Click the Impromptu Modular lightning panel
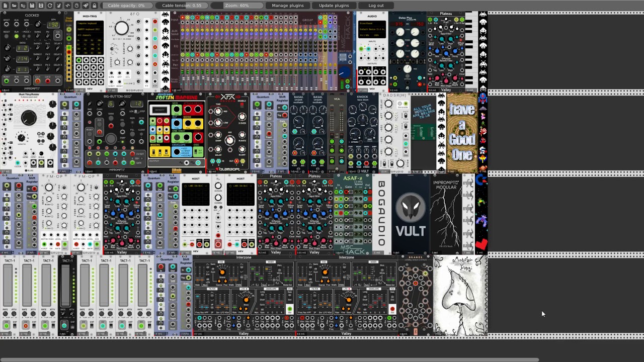The image size is (644, 362). point(446,214)
